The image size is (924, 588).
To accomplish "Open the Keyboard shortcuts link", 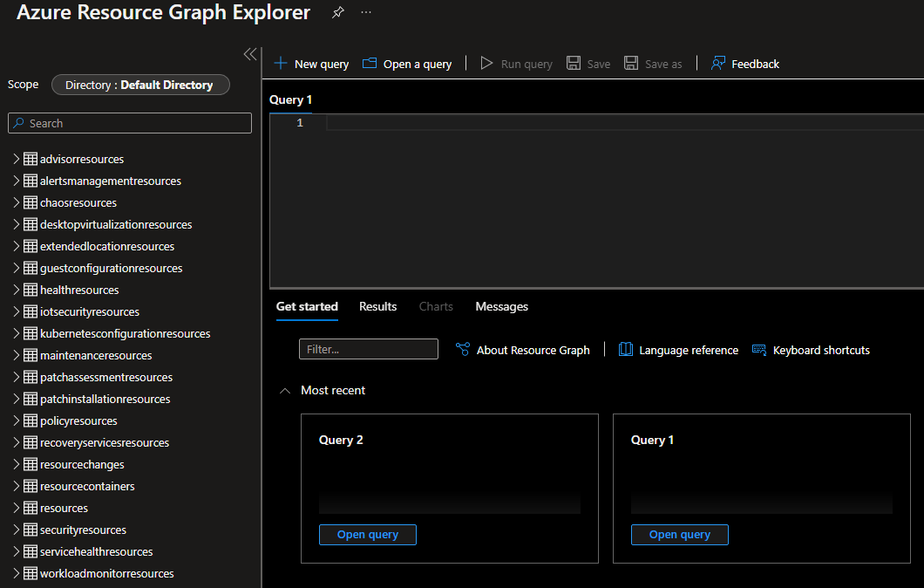I will coord(821,350).
